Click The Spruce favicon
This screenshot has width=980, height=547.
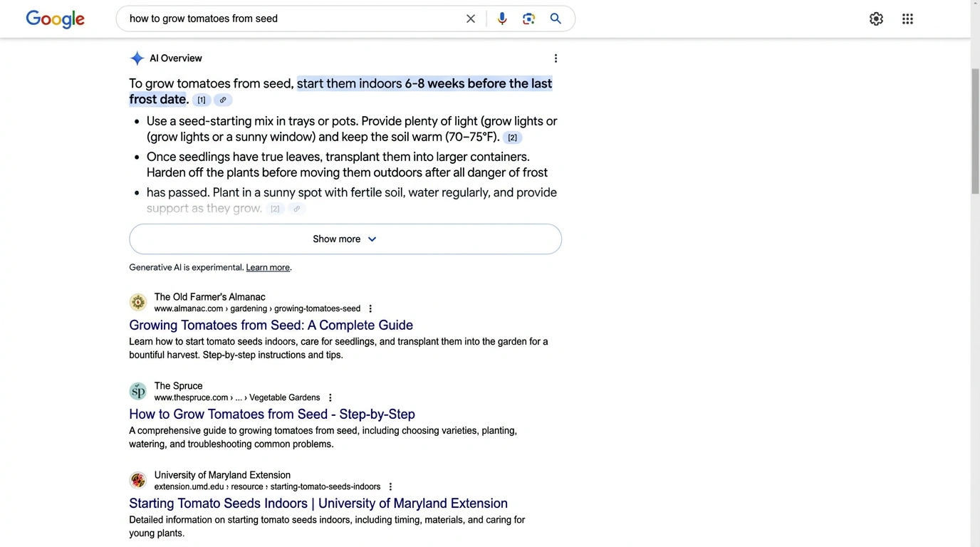point(138,391)
